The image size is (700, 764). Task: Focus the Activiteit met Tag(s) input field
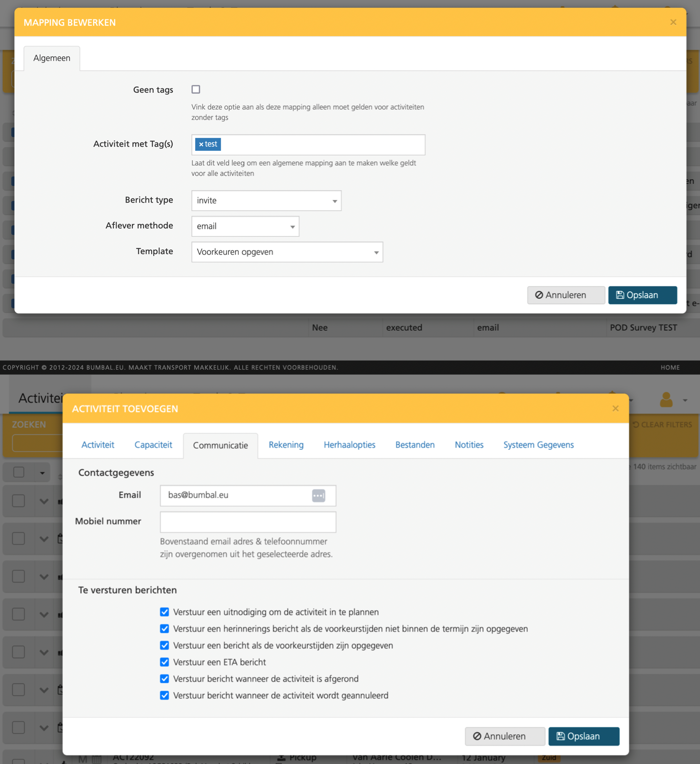309,144
